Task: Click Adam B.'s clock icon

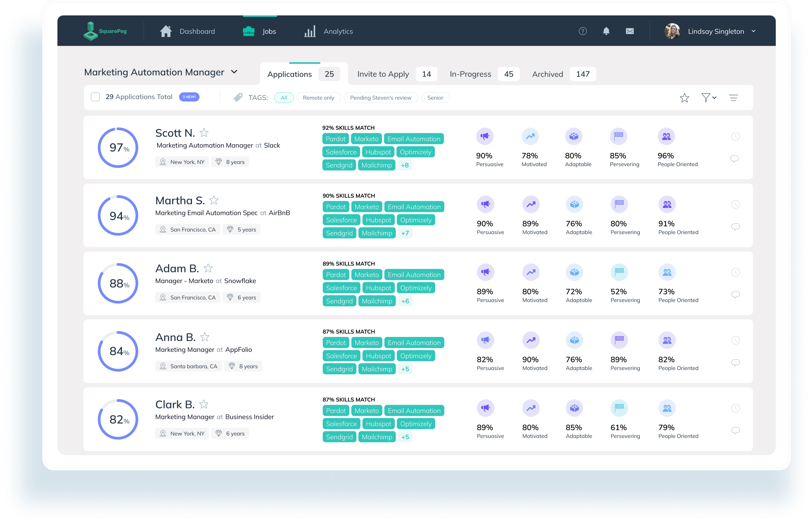Action: point(735,272)
